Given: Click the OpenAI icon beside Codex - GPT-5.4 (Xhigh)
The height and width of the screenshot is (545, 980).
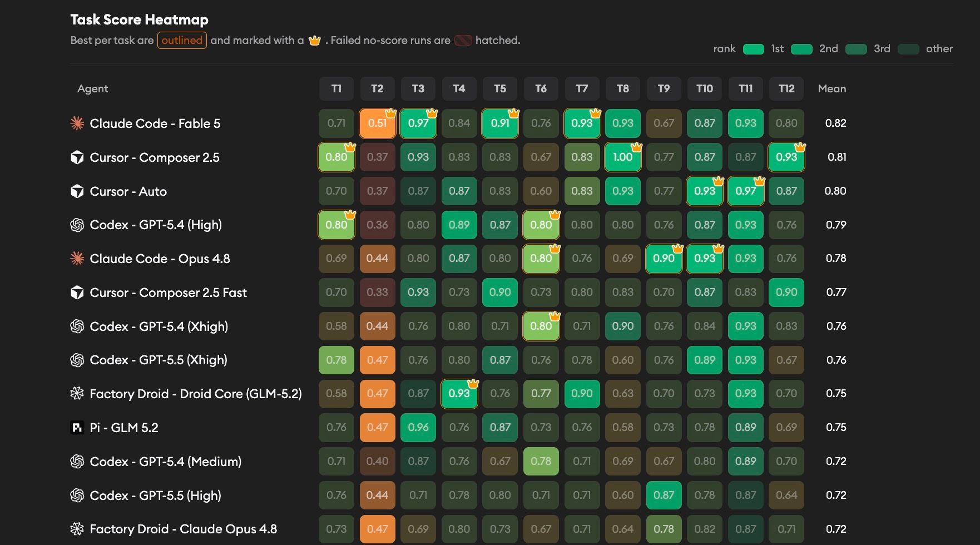Looking at the screenshot, I should pos(77,326).
